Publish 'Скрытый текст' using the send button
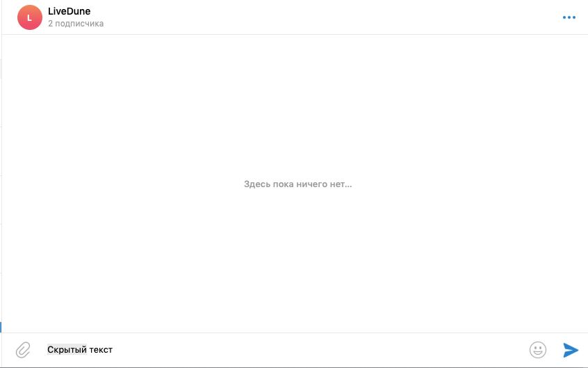The width and height of the screenshot is (588, 368). coord(571,350)
